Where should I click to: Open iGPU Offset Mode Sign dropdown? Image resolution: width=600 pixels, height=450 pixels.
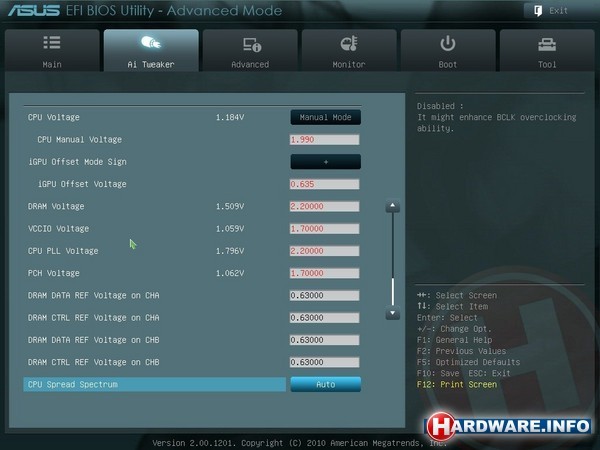[x=326, y=162]
